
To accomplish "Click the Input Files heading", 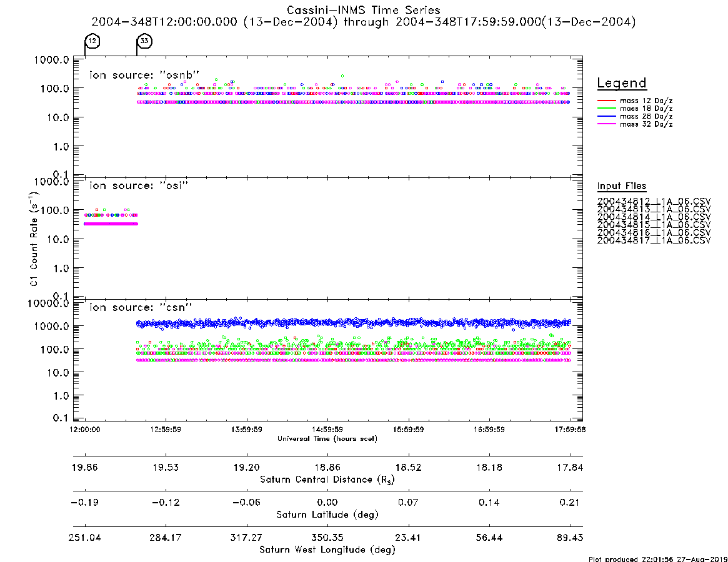I will [x=622, y=186].
